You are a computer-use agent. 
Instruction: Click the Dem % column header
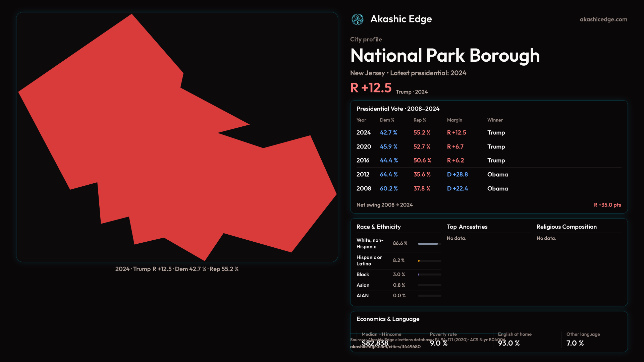(x=387, y=120)
